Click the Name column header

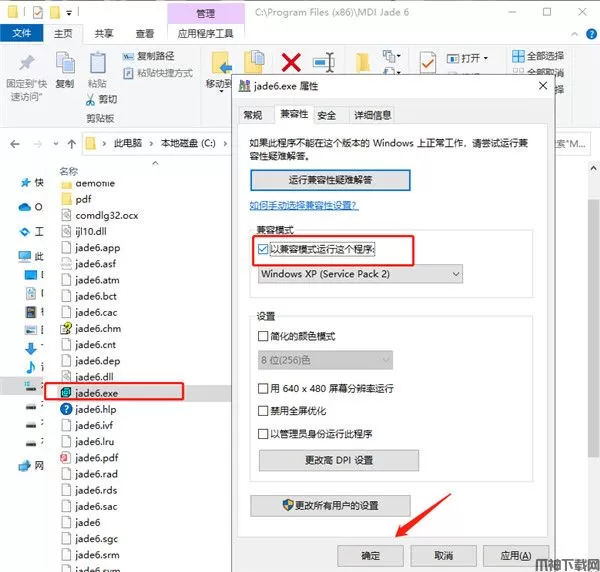point(69,171)
